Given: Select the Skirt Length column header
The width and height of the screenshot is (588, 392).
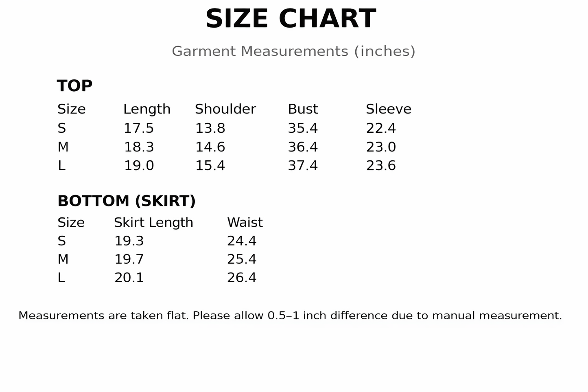Looking at the screenshot, I should pos(153,223).
